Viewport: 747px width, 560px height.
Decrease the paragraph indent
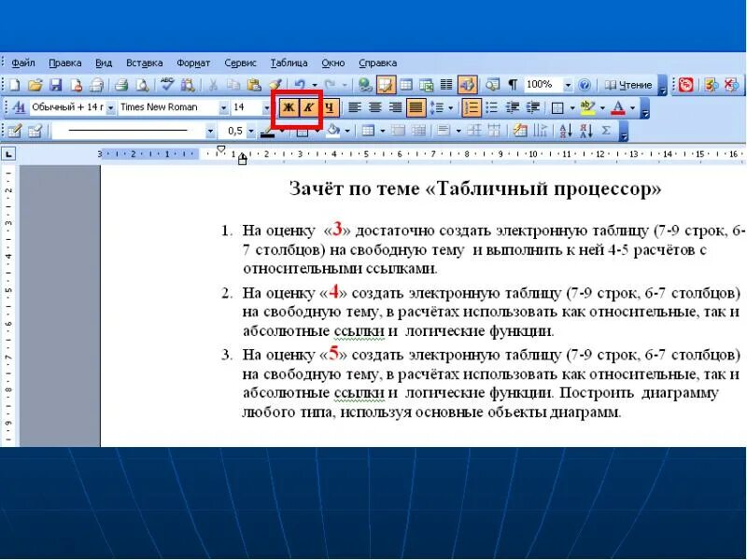point(512,108)
